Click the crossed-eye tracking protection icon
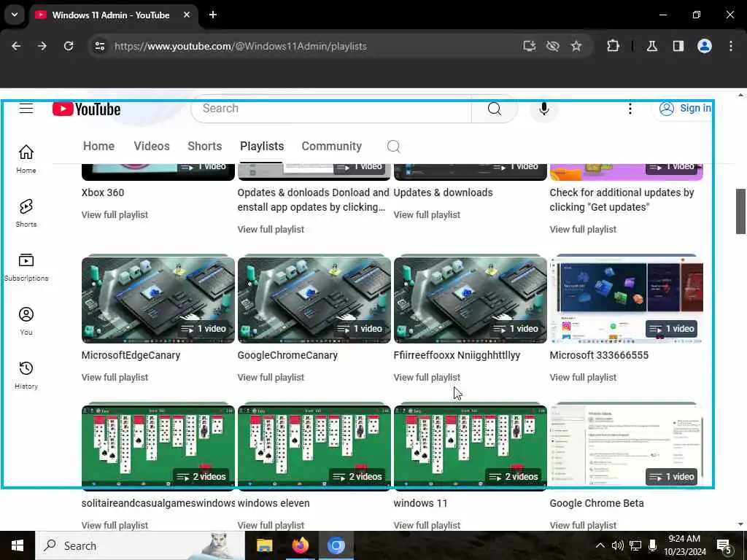The width and height of the screenshot is (747, 560). pos(553,46)
